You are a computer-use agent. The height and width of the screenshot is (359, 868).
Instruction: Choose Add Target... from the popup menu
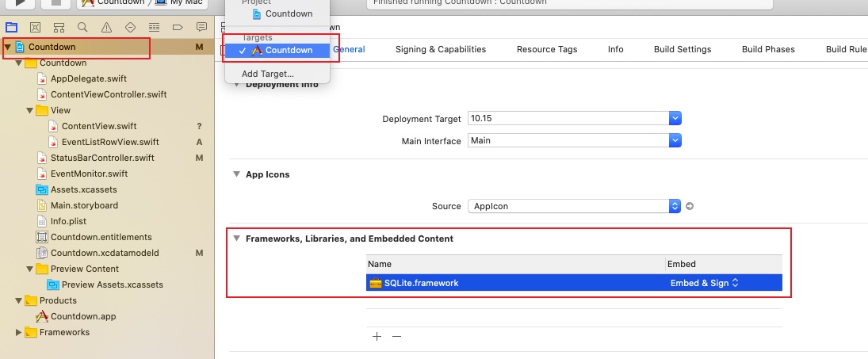tap(267, 74)
